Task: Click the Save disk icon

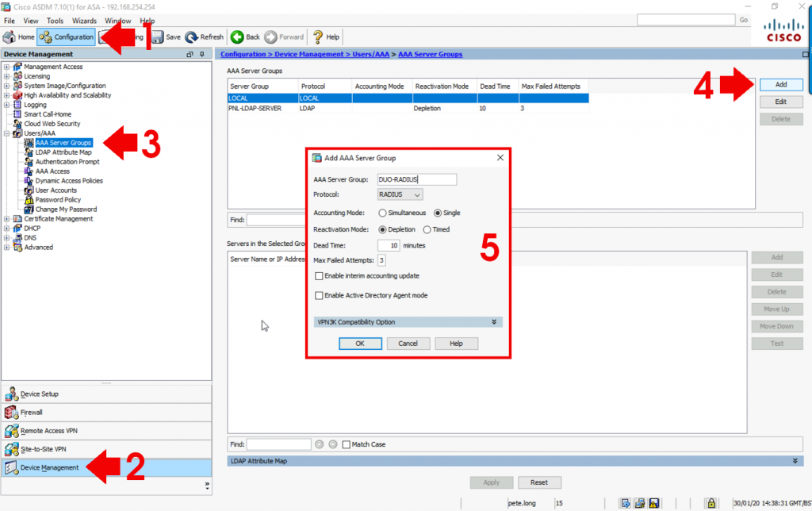Action: [x=158, y=36]
